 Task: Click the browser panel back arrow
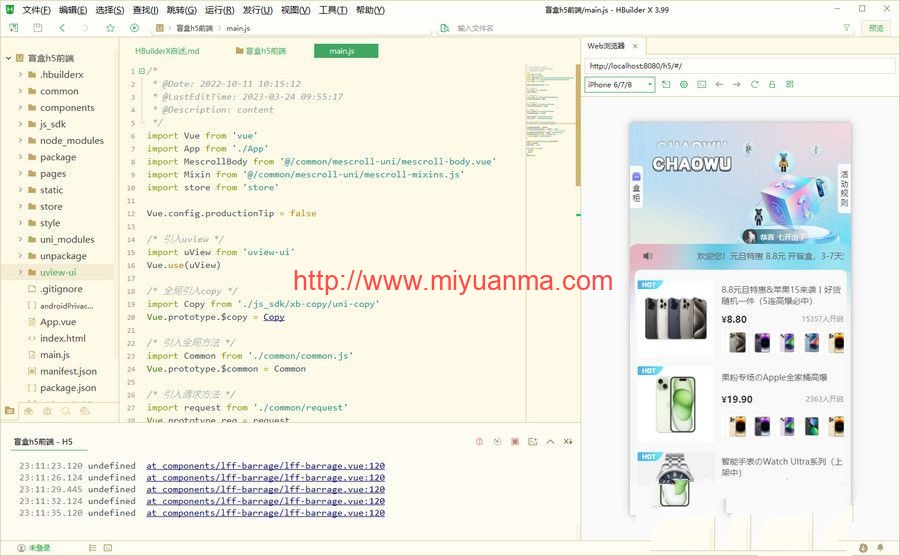pos(719,84)
